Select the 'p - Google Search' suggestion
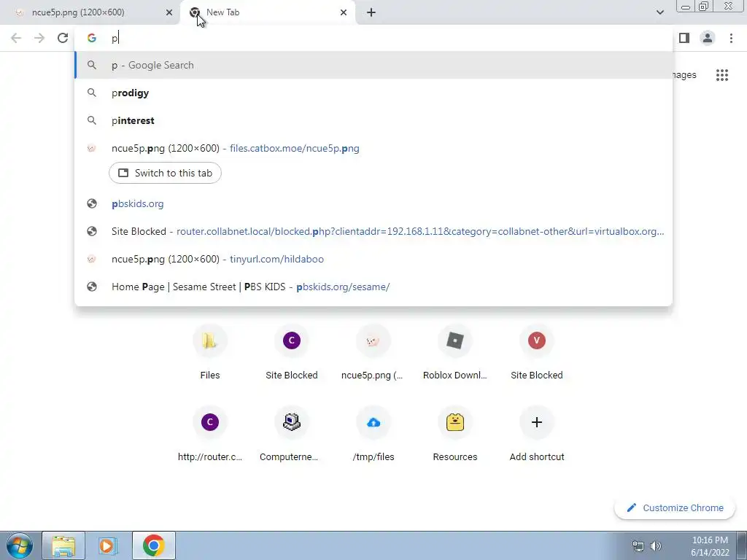 point(373,65)
